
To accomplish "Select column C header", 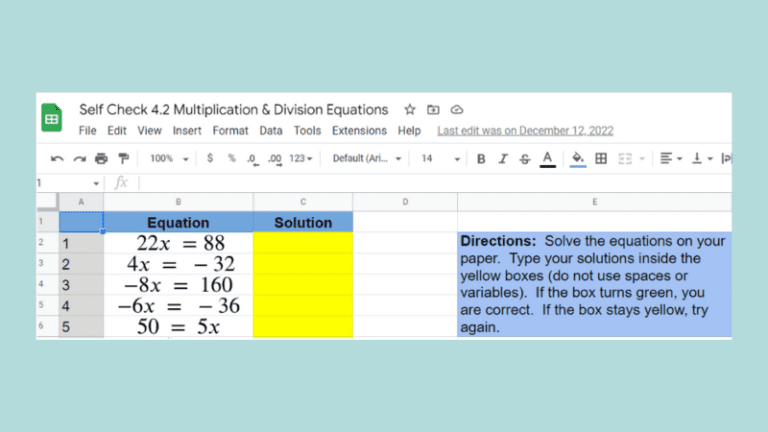I will pos(303,202).
